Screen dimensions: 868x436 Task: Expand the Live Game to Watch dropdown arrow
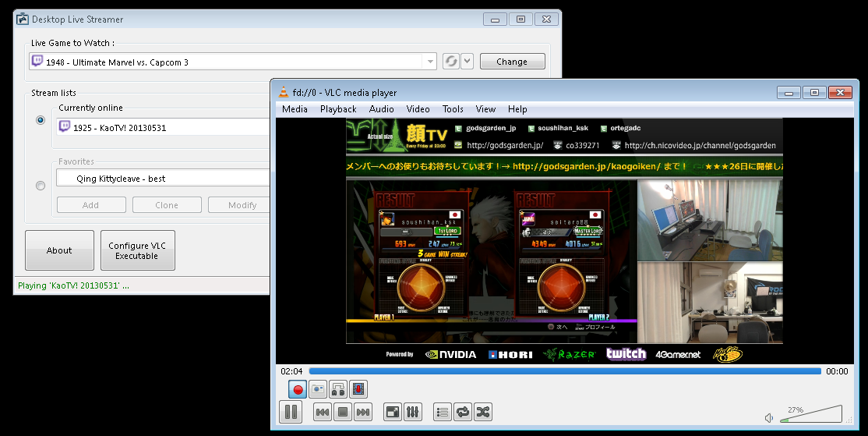(430, 62)
